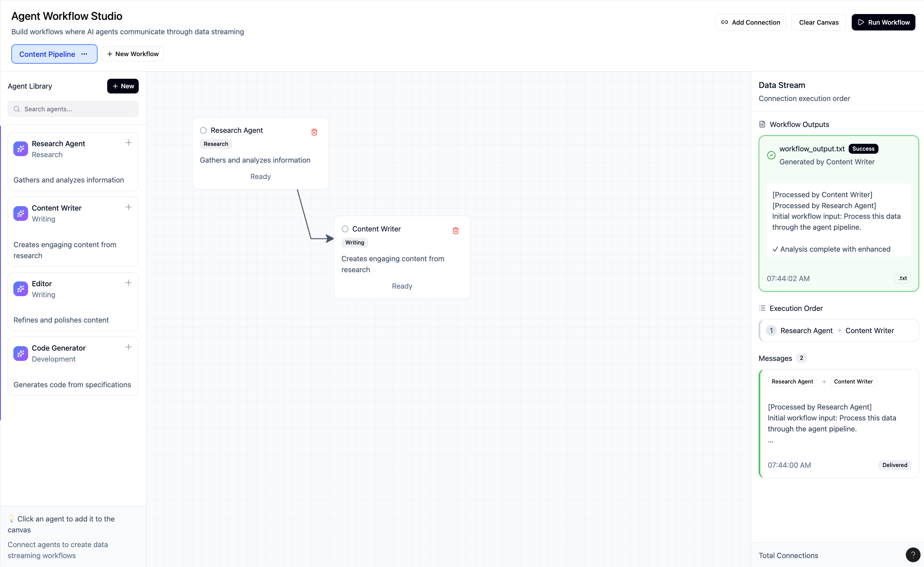Expand execution order step 1 row
The image size is (924, 567).
838,330
